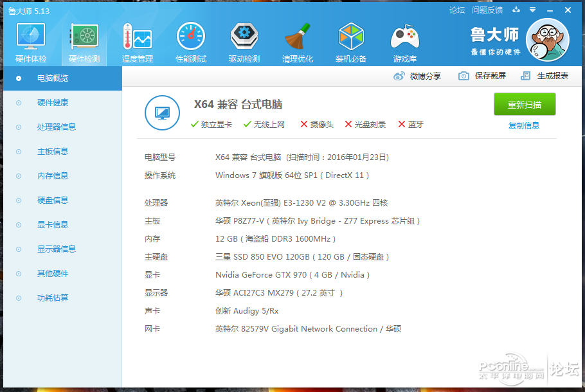585x392 pixels.
Task: Open the 问题反馈 feedback link
Action: (x=487, y=10)
